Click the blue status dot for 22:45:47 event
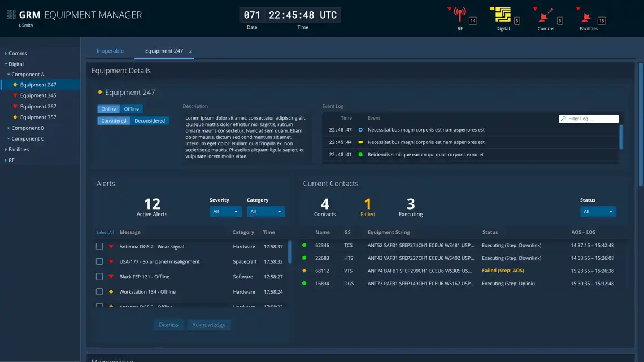The image size is (644, 362). click(360, 130)
